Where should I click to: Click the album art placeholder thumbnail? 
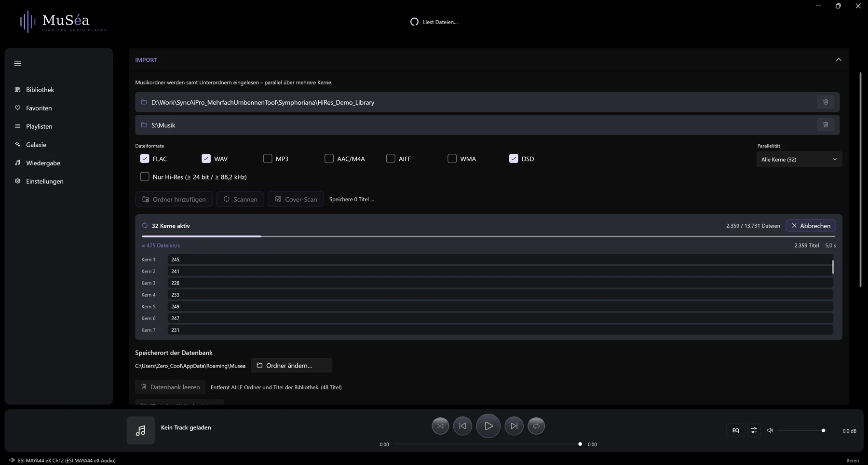point(140,430)
